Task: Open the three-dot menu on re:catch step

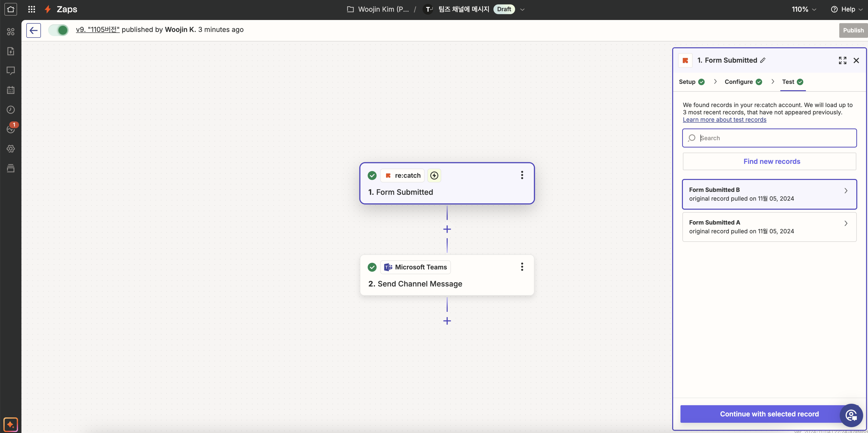Action: click(522, 175)
